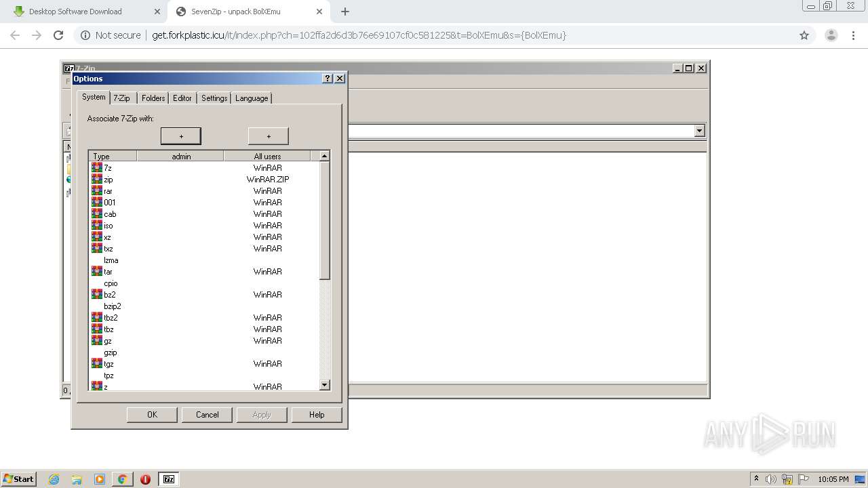This screenshot has height=488, width=868.
Task: Open the Chrome profile avatar
Action: (831, 35)
